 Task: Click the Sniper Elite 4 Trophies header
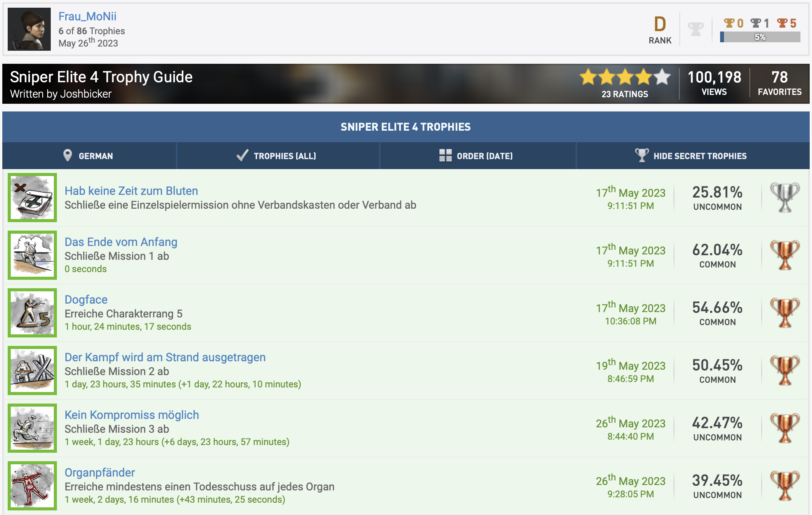pyautogui.click(x=406, y=127)
